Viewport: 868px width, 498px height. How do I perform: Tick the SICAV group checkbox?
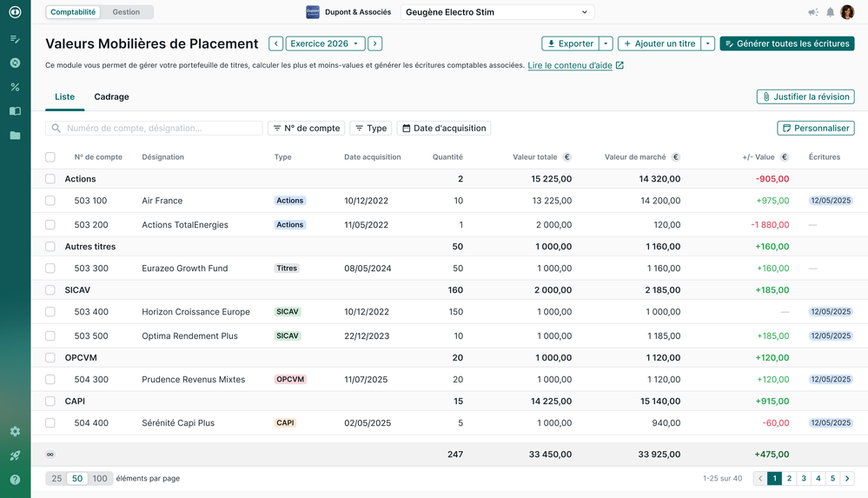click(x=50, y=289)
